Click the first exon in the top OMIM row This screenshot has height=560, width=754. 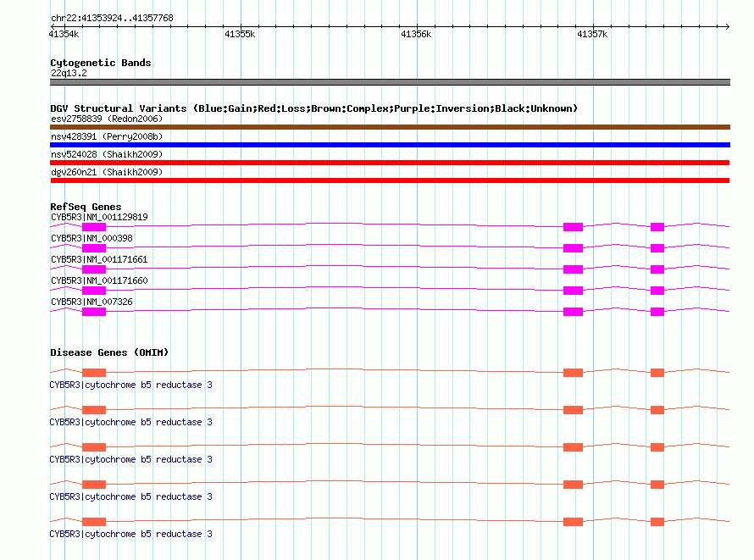click(x=94, y=373)
